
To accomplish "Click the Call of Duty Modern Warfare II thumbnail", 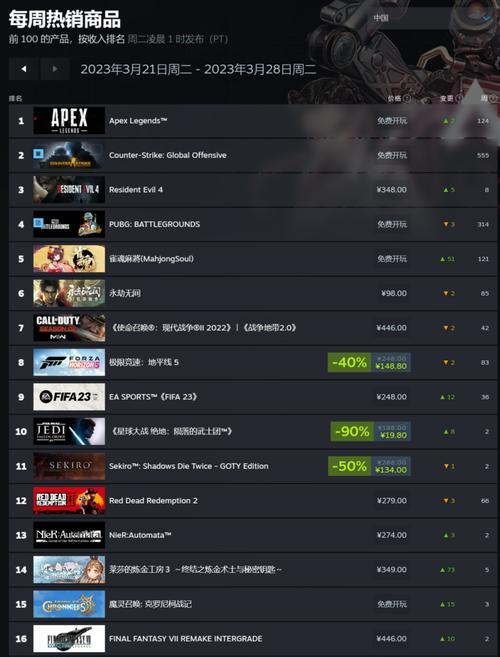I will click(x=69, y=328).
